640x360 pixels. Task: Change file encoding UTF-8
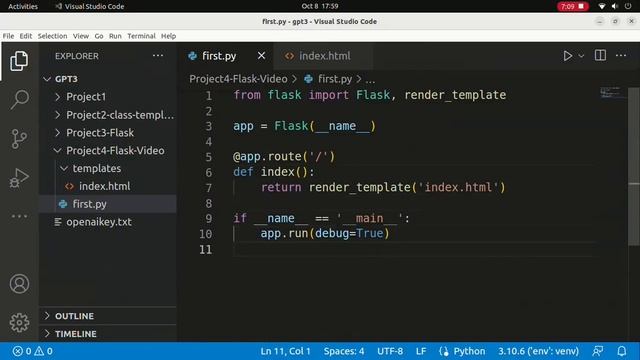pyautogui.click(x=390, y=351)
